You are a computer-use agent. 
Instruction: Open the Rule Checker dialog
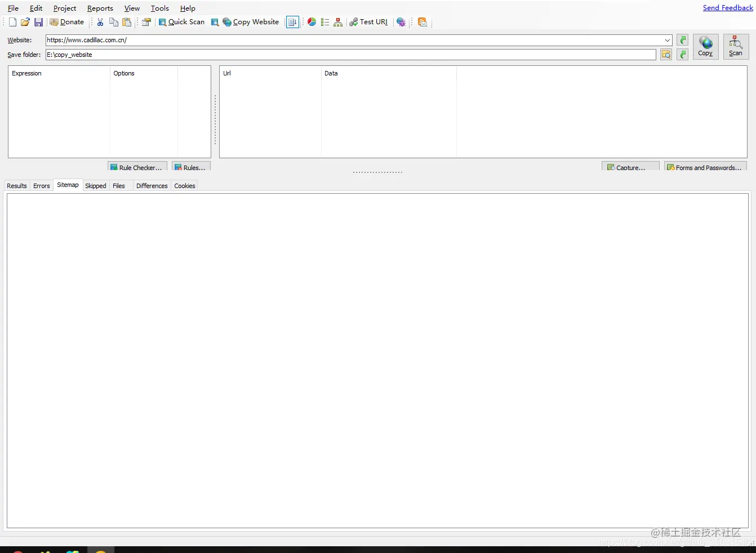coord(137,167)
